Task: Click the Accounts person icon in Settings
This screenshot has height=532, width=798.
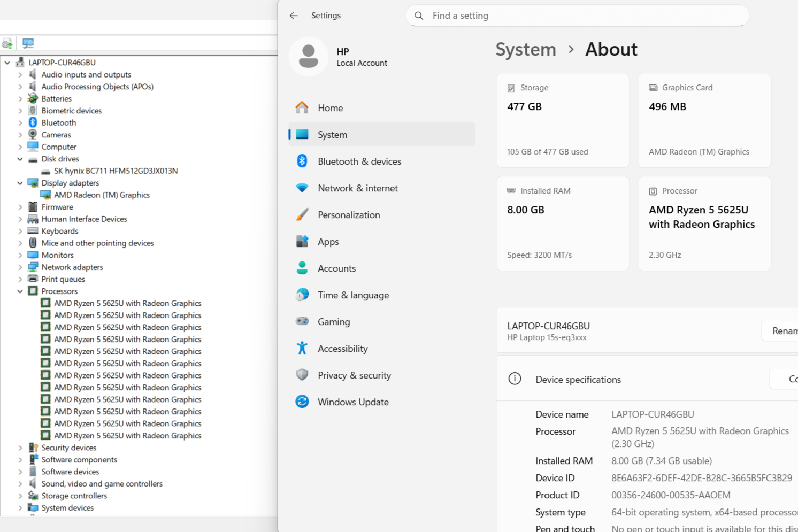Action: click(302, 268)
